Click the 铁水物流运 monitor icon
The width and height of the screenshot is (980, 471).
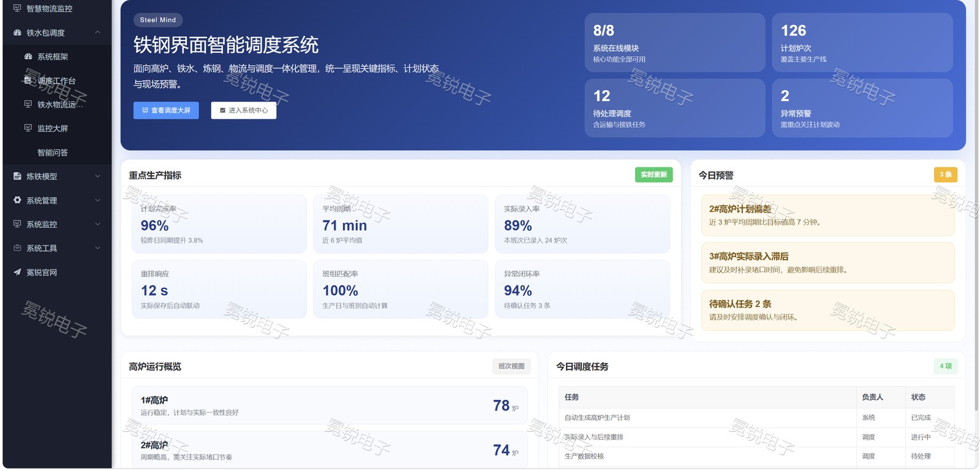[x=28, y=104]
